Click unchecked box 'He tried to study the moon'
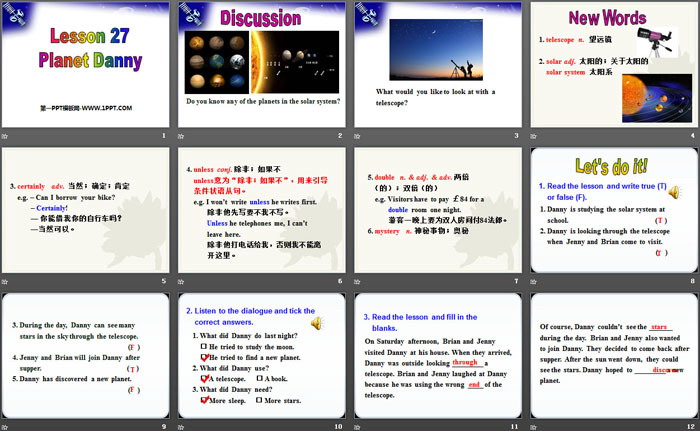The height and width of the screenshot is (431, 700). (204, 346)
